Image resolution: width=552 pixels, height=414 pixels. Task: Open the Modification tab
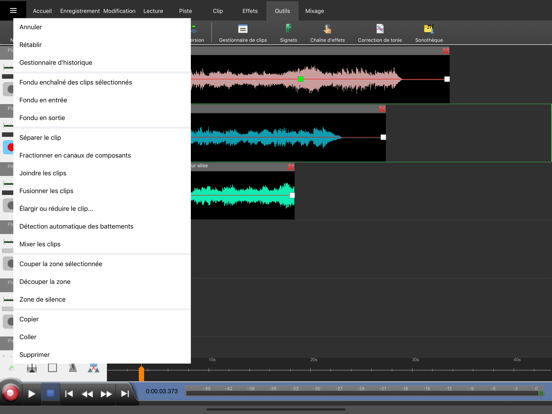119,11
